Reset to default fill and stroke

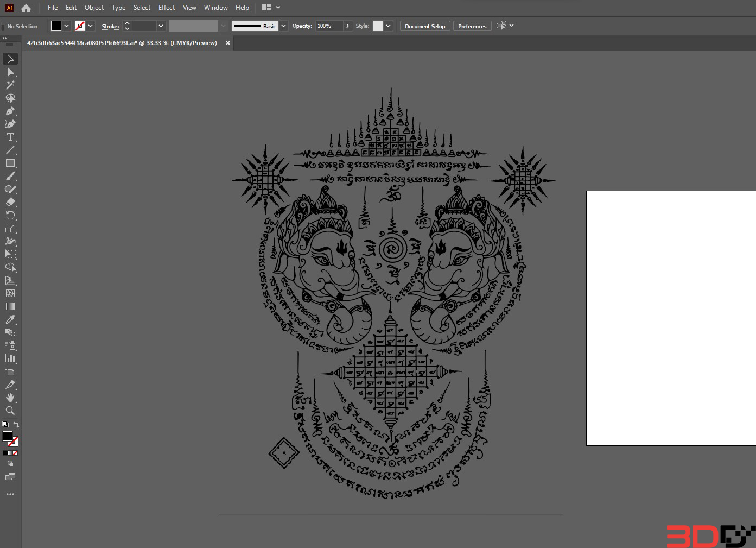coord(5,424)
